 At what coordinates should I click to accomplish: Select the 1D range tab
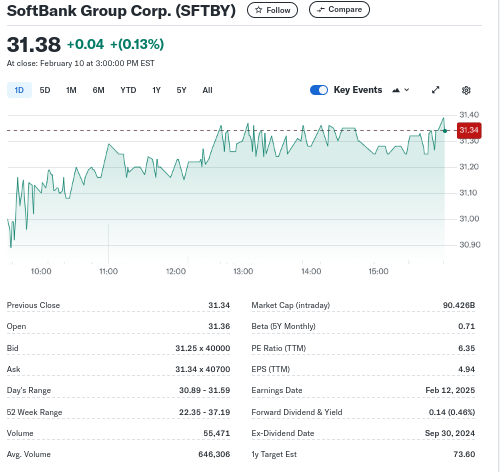[x=19, y=90]
